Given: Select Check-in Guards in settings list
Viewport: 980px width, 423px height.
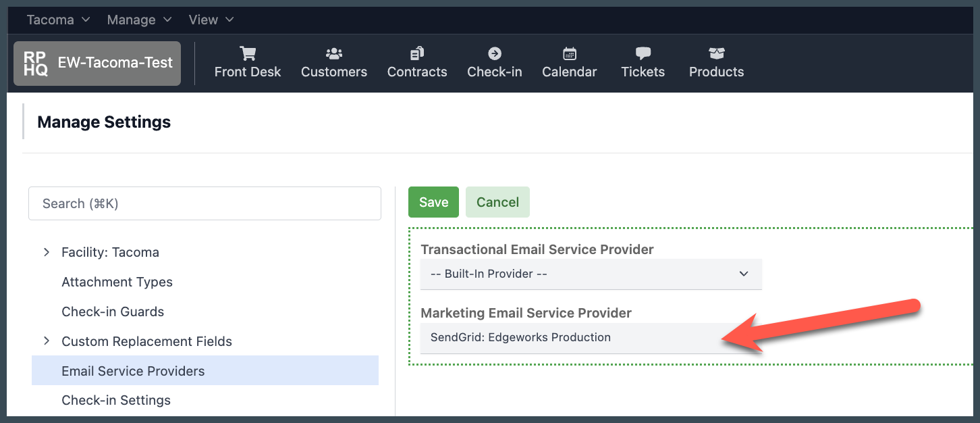Looking at the screenshot, I should tap(113, 312).
